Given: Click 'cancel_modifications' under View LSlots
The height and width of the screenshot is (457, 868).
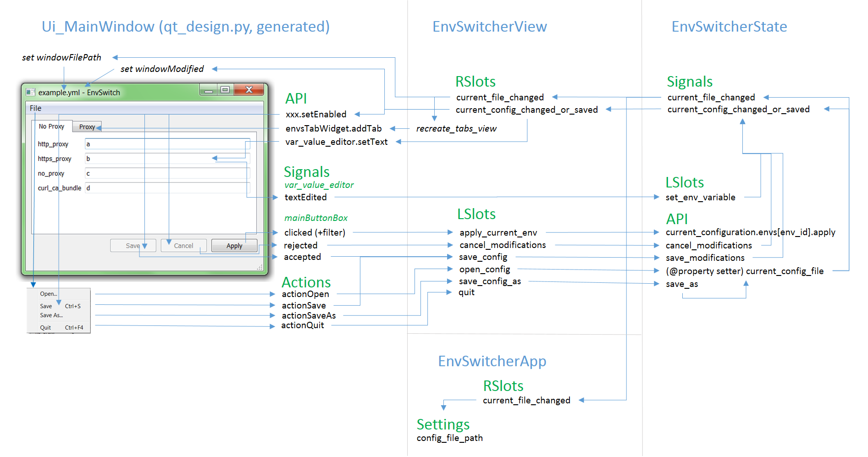Looking at the screenshot, I should pos(503,245).
